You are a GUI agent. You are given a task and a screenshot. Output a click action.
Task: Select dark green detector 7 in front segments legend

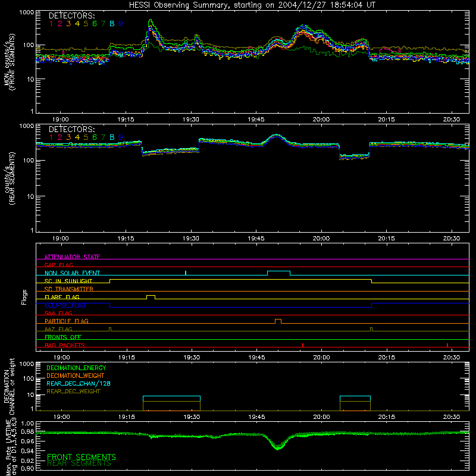103,24
